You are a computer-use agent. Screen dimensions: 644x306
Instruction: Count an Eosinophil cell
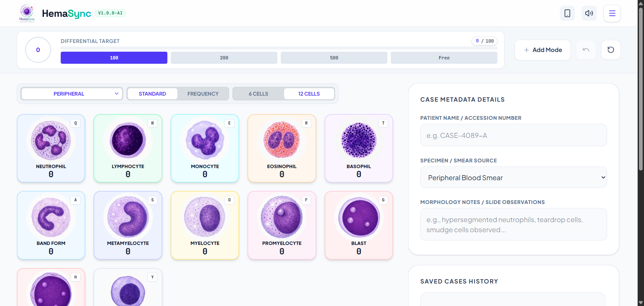click(x=282, y=148)
